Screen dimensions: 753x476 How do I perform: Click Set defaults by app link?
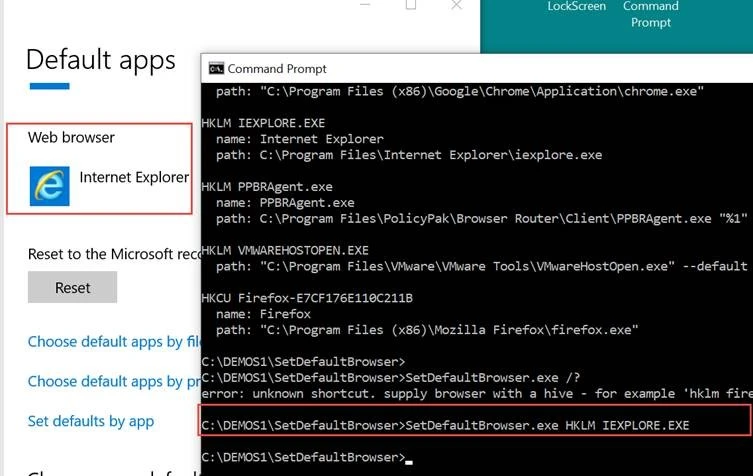pos(91,421)
